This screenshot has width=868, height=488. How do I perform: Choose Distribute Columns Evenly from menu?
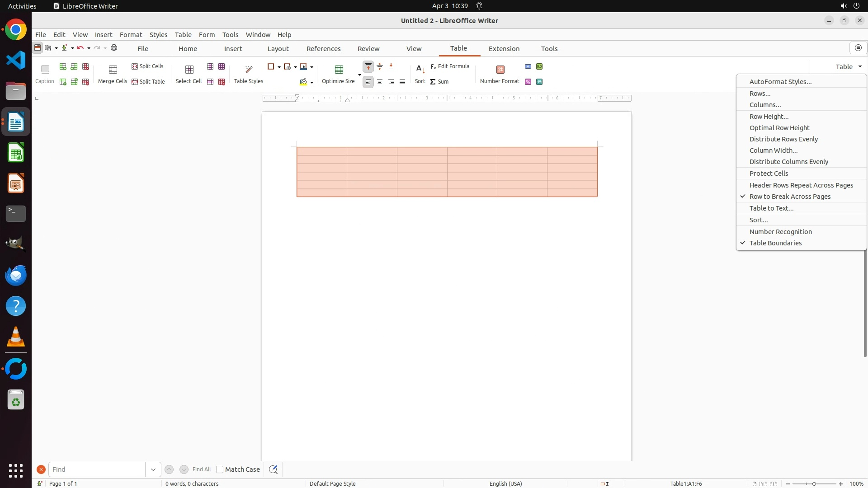point(788,162)
